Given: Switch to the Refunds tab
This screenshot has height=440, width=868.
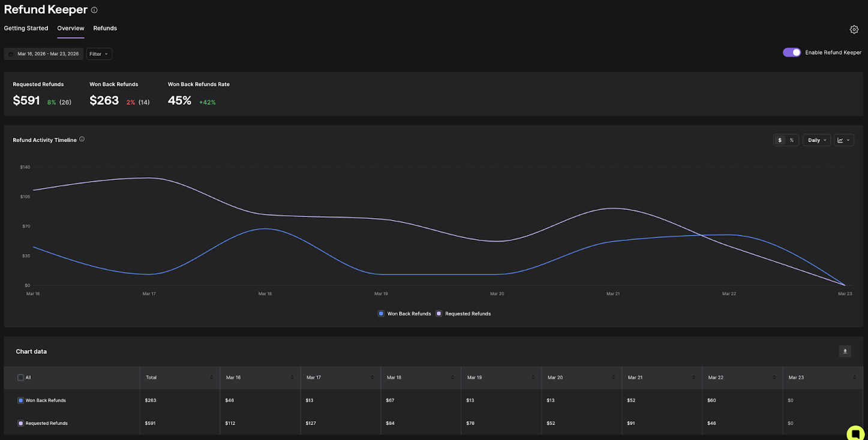Looking at the screenshot, I should 105,28.
